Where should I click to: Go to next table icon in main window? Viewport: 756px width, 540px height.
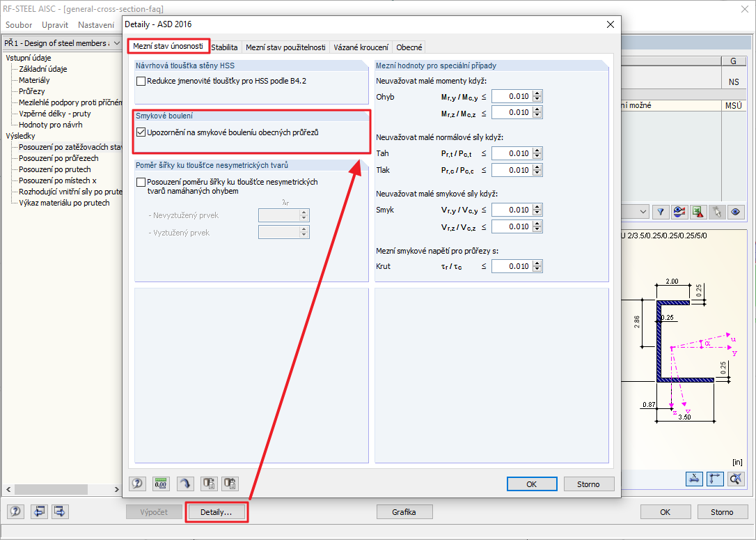[x=60, y=511]
